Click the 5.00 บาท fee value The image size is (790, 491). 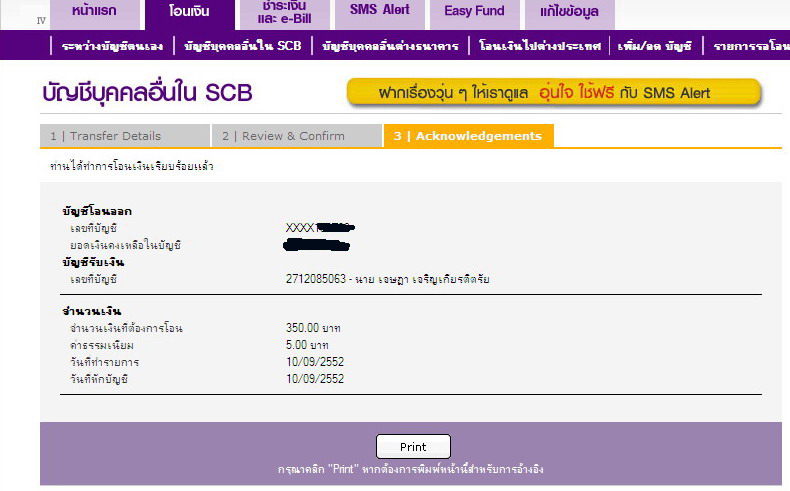307,345
